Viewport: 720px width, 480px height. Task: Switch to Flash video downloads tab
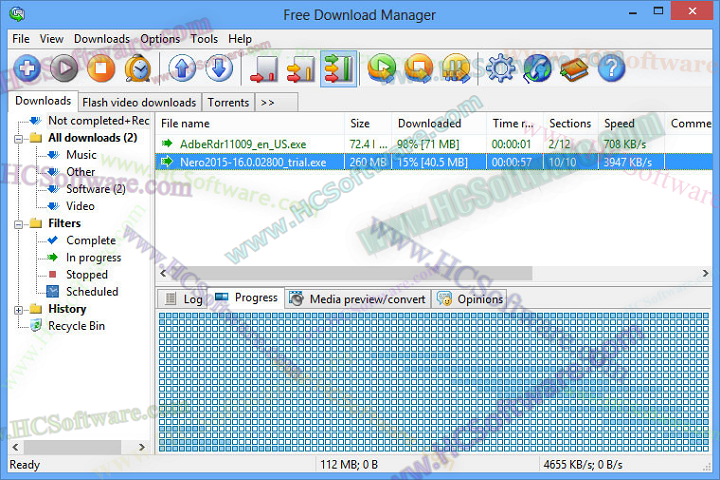(139, 102)
